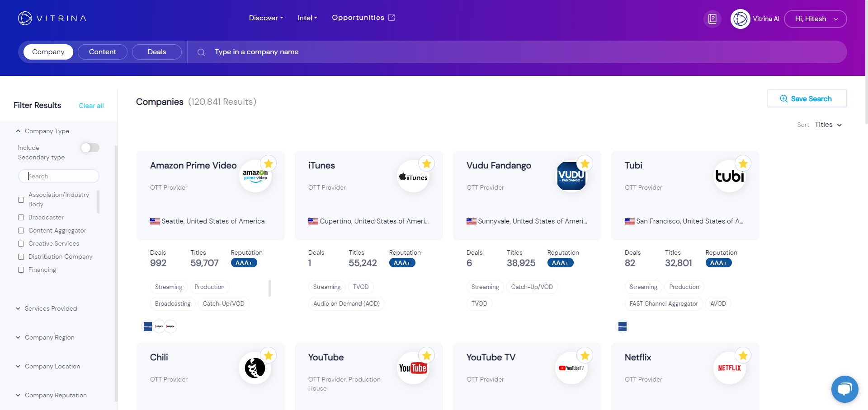Click the external link icon beside Opportunities
Viewport: 868px width, 410px height.
pyautogui.click(x=392, y=18)
